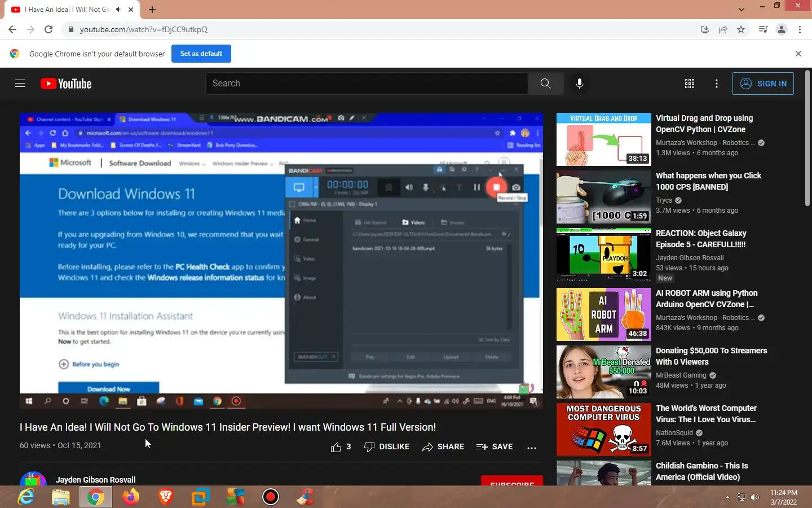
Task: Open the YouTube apps grid icon
Action: (x=689, y=84)
